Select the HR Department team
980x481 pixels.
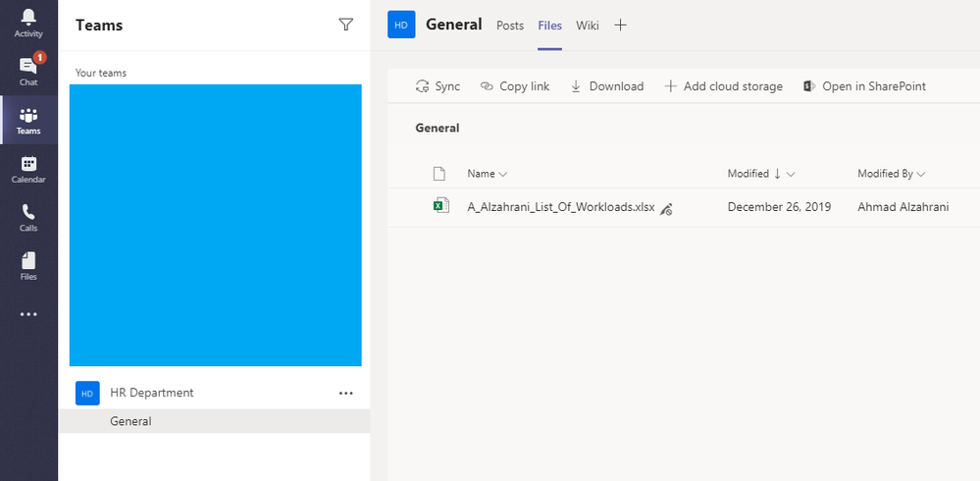click(152, 393)
